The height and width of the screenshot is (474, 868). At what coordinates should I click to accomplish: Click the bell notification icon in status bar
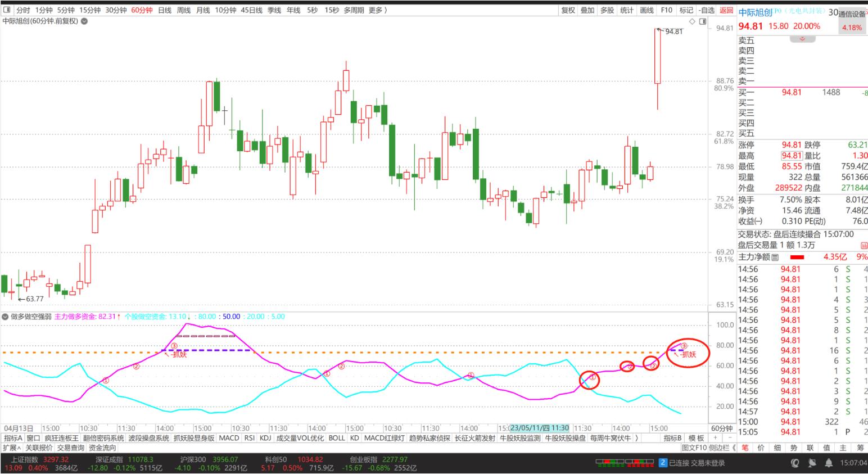[x=829, y=463]
